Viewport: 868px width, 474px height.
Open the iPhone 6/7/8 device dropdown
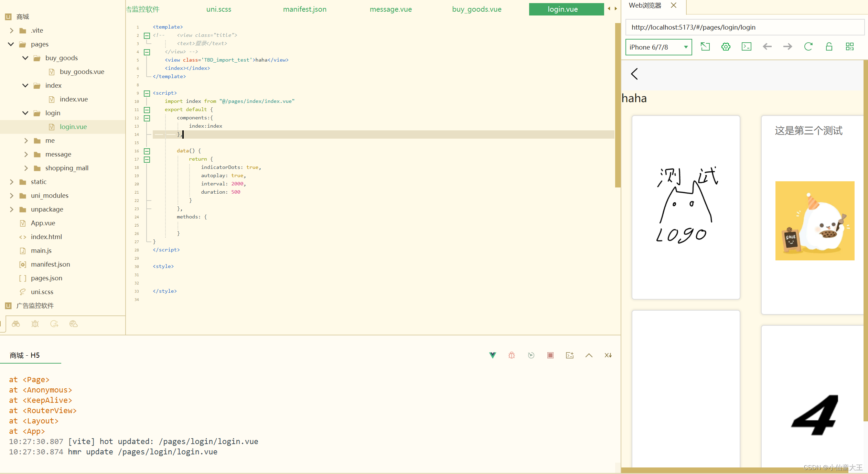pos(658,47)
